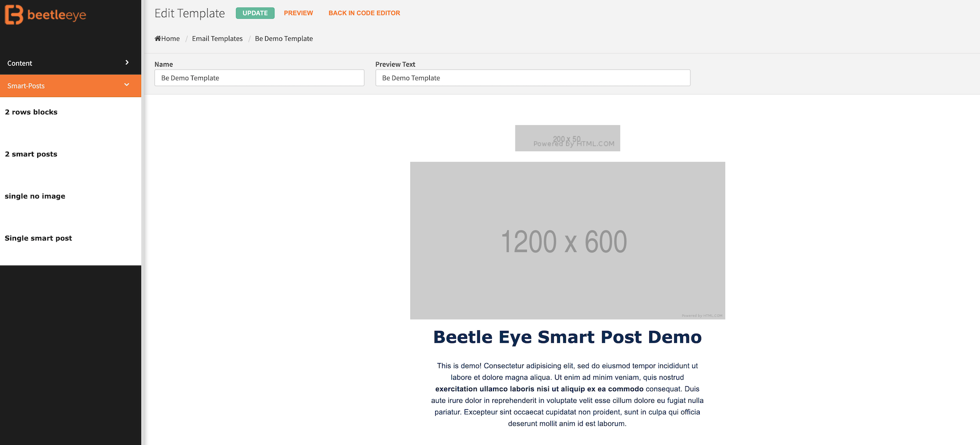Image resolution: width=980 pixels, height=445 pixels.
Task: Select the 2 rows blocks item
Action: click(31, 112)
